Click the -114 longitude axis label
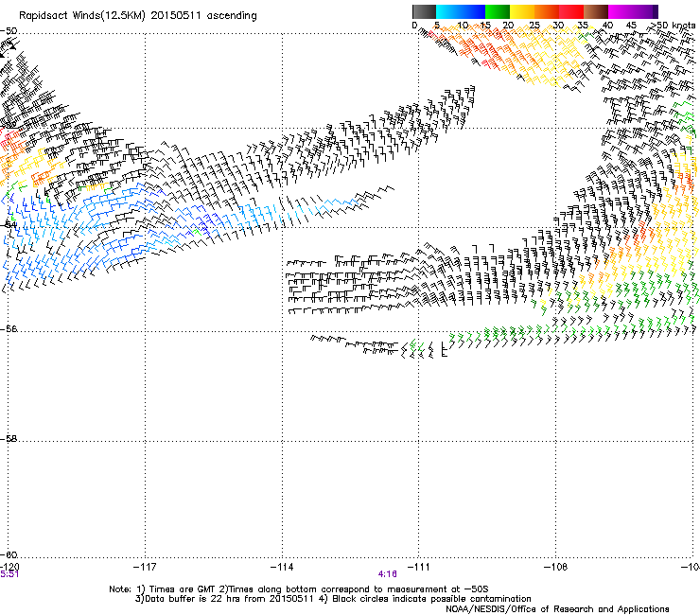 click(x=282, y=567)
